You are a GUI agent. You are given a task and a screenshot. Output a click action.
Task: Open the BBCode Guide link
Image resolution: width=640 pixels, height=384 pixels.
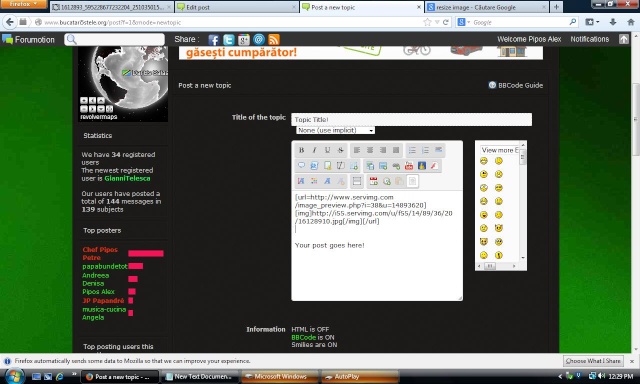(516, 85)
